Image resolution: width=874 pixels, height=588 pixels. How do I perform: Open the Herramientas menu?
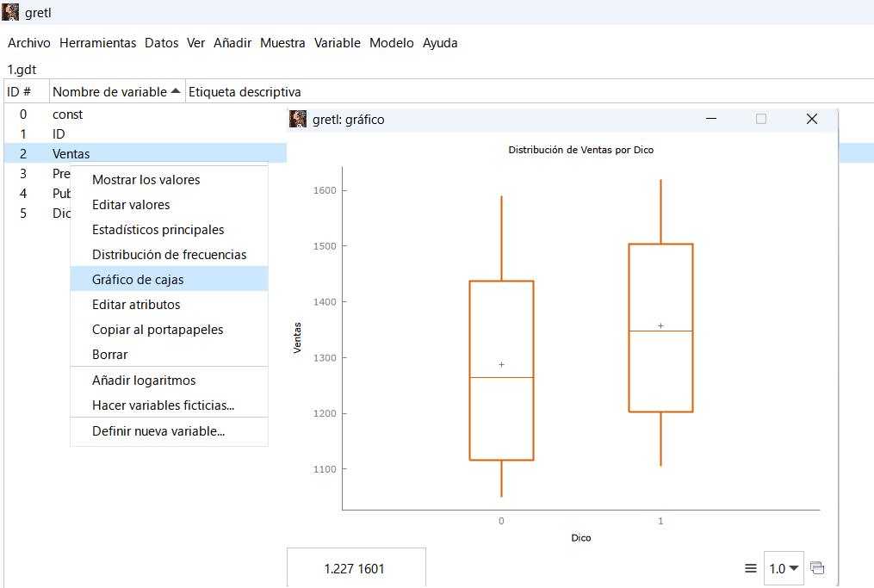coord(97,43)
